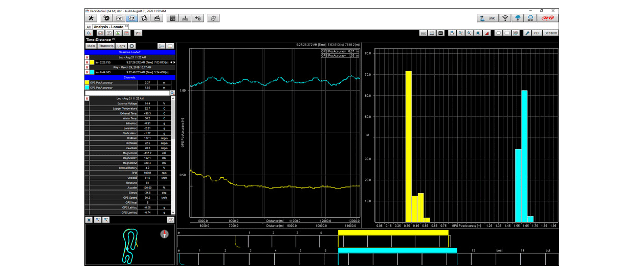The image size is (644, 272).
Task: Click the cyan color swatch for Riky lap
Action: [92, 72]
